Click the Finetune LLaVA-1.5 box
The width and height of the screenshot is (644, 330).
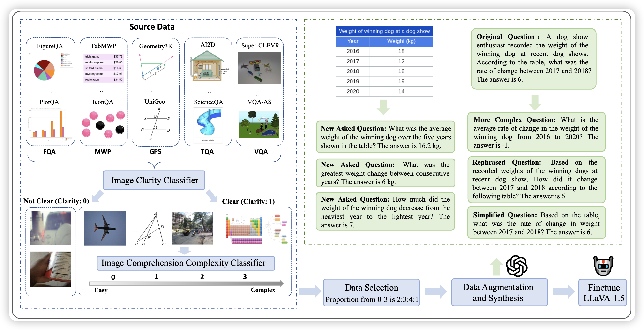pos(602,292)
